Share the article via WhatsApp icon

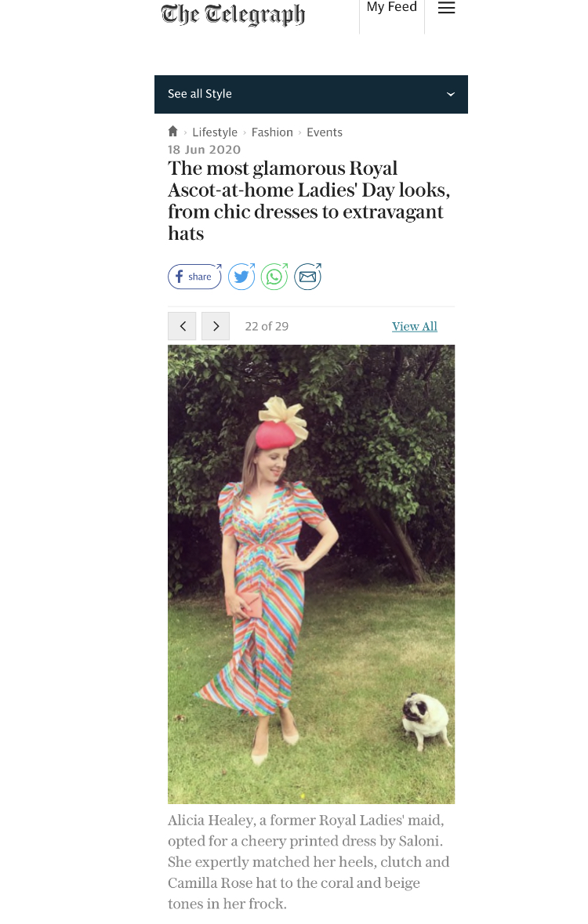tap(274, 277)
